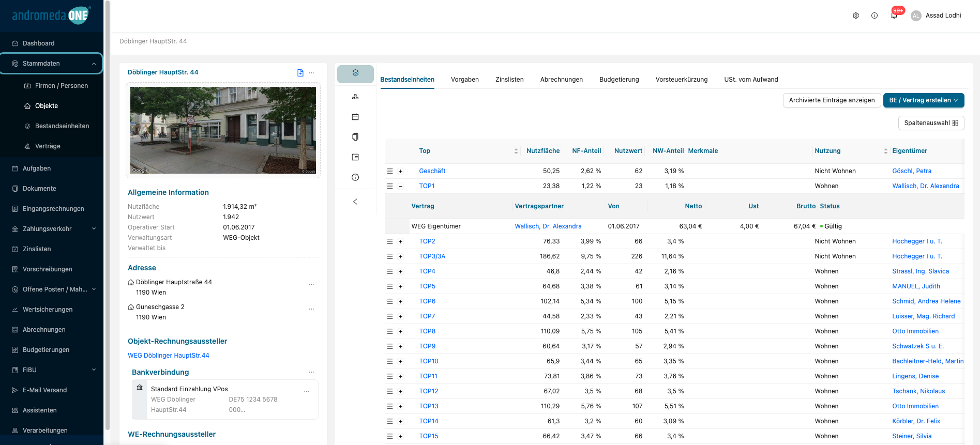
Task: Open row menu for Geschäft unit
Action: (x=390, y=171)
